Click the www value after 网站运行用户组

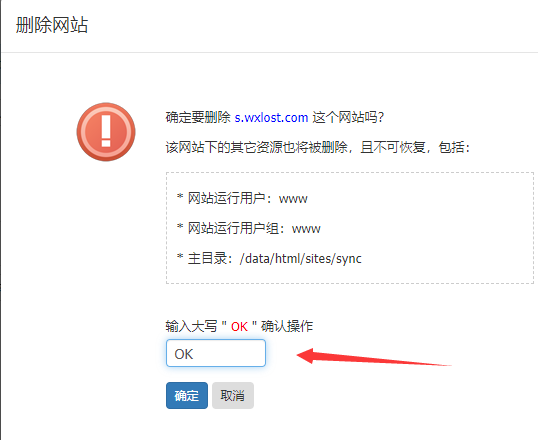tap(306, 229)
